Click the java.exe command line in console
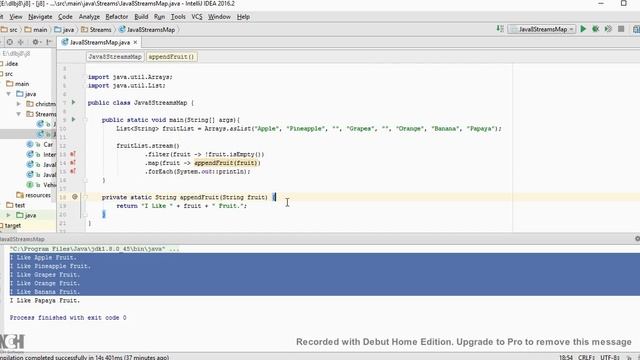640x360 pixels. 94,249
